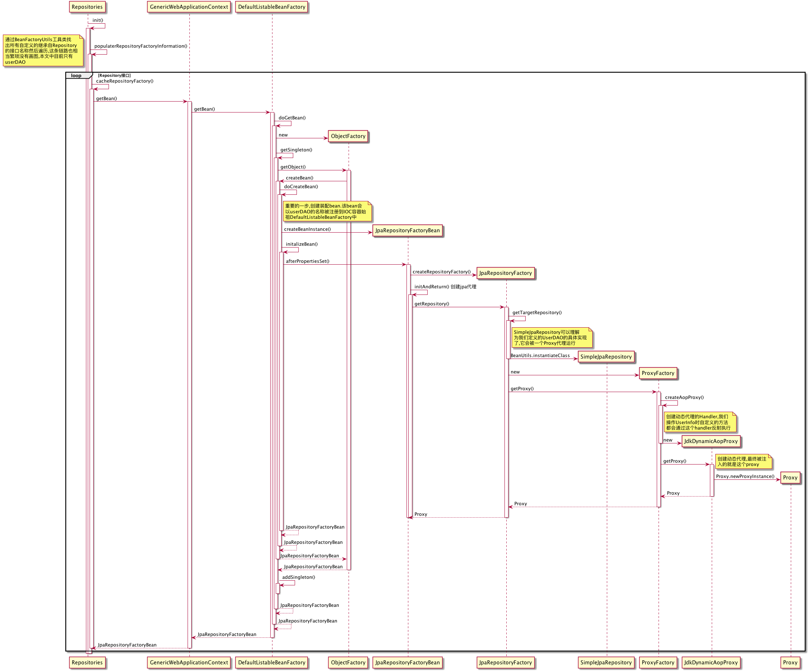Click the addSingleton() message label
This screenshot has height=672, width=809.
[298, 577]
